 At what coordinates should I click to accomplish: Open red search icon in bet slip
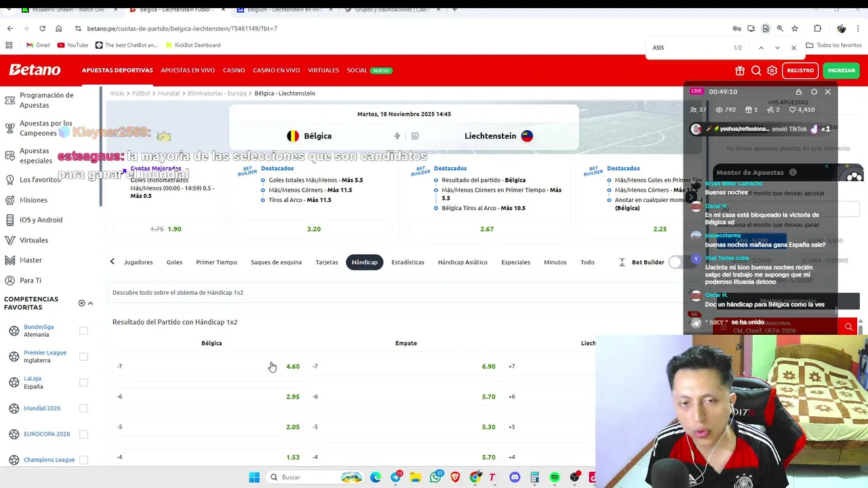click(848, 327)
